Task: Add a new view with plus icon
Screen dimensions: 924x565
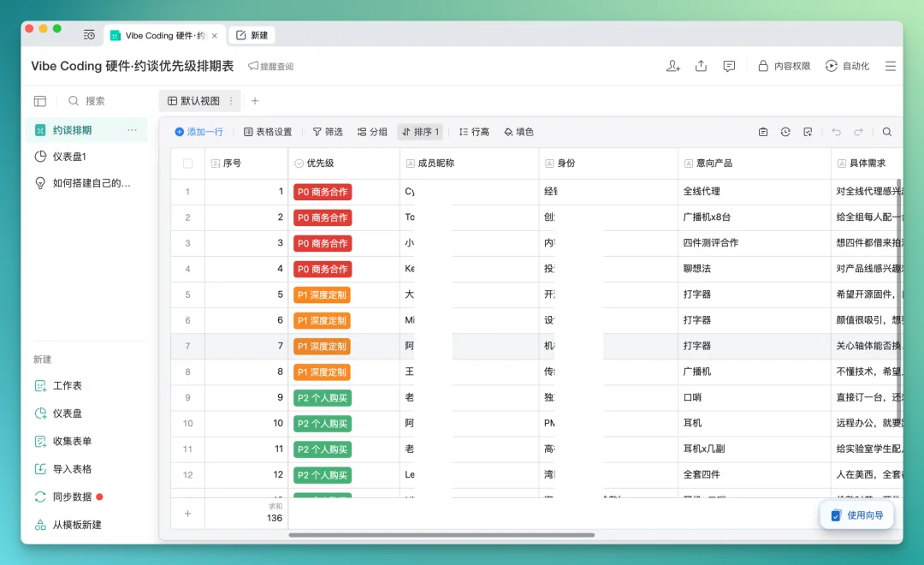Action: coord(255,101)
